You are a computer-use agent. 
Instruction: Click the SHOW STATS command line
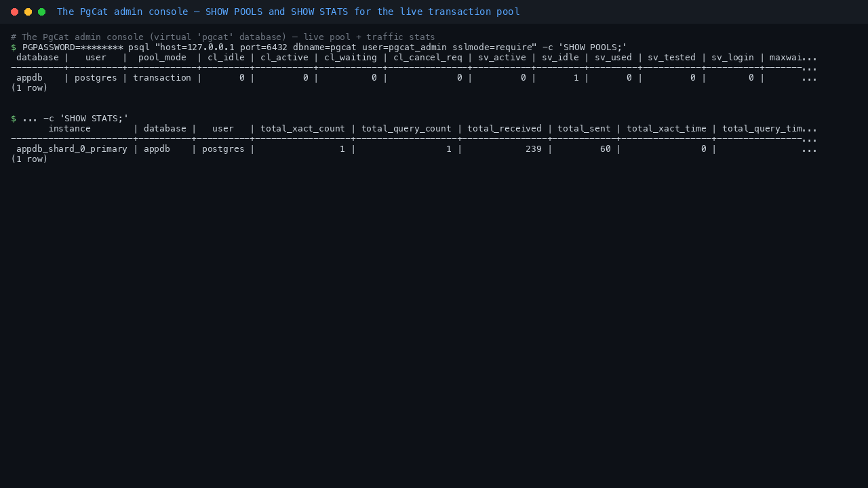[x=70, y=118]
